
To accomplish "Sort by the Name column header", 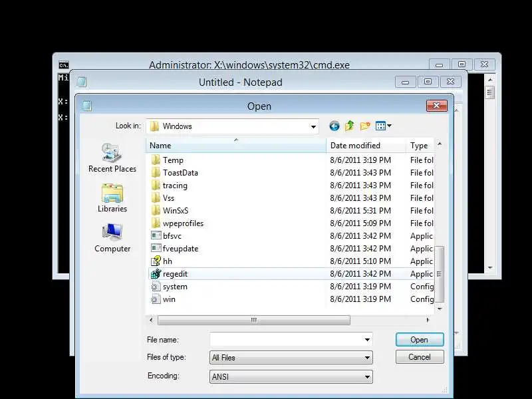I will click(236, 146).
